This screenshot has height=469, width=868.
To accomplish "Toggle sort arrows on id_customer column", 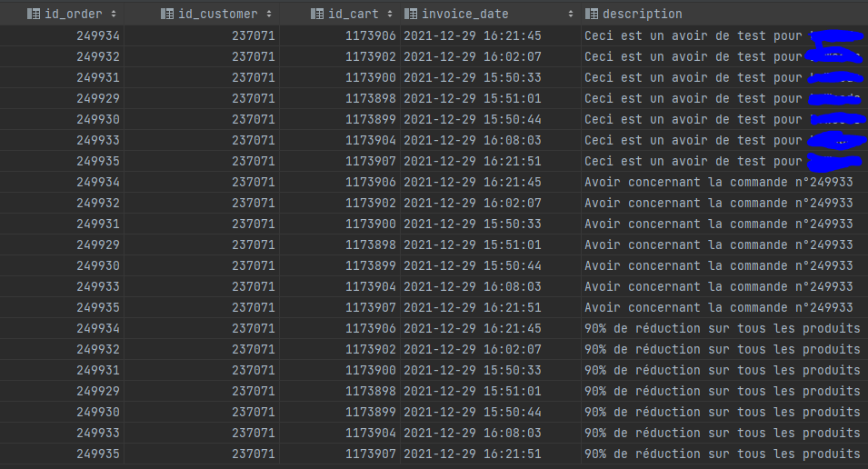I will click(x=267, y=14).
